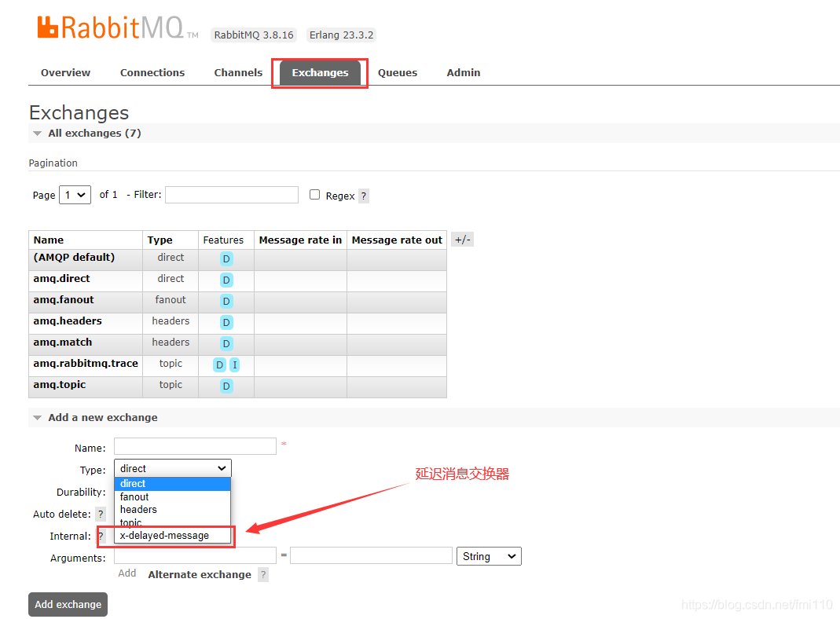Click the Message rate out column header
This screenshot has width=840, height=619.
(397, 240)
